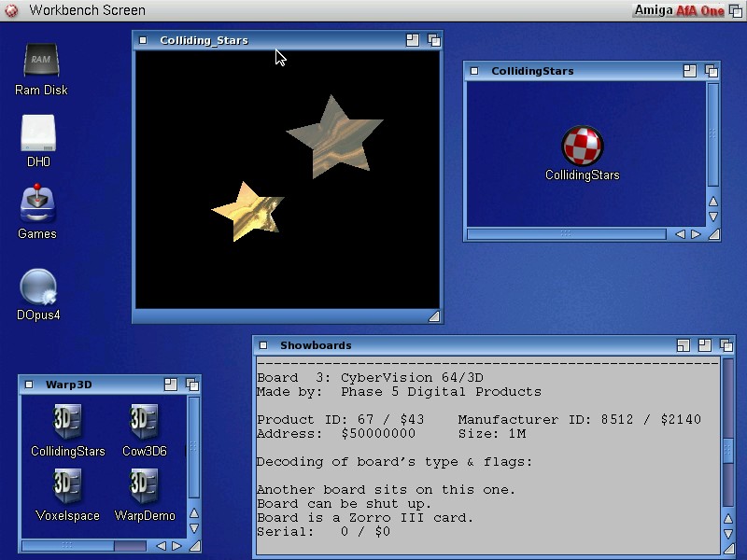Select CollidingStars icon in Warp3D window
The height and width of the screenshot is (560, 747).
tap(67, 423)
